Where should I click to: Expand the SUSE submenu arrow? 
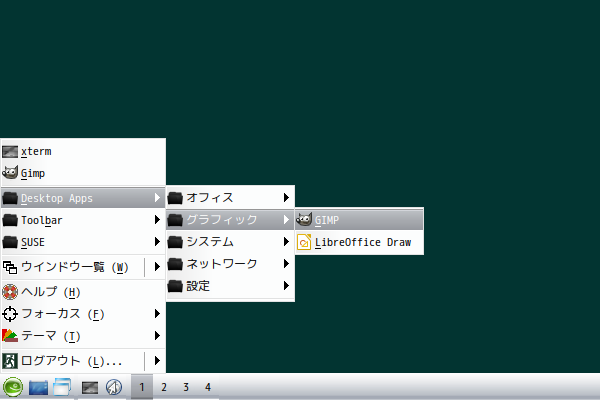click(x=157, y=242)
